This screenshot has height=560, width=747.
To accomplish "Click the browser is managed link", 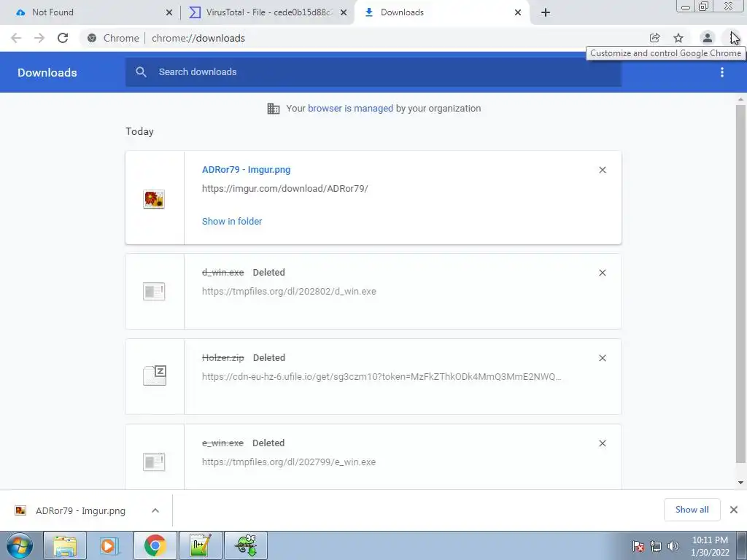I will pyautogui.click(x=350, y=109).
